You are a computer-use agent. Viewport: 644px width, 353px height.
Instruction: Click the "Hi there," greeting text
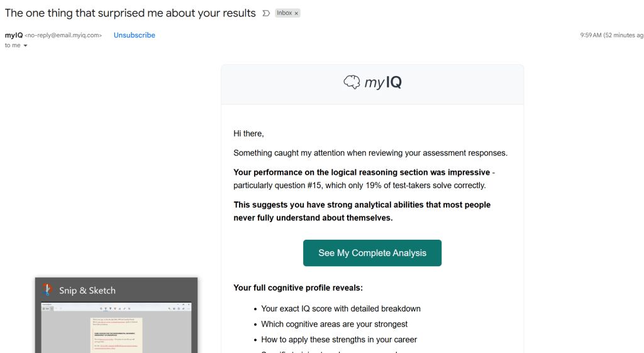[x=248, y=133]
